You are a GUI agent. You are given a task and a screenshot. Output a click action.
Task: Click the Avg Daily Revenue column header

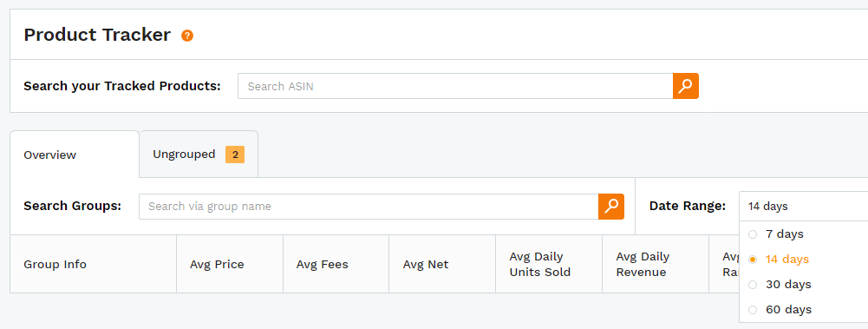(655, 264)
